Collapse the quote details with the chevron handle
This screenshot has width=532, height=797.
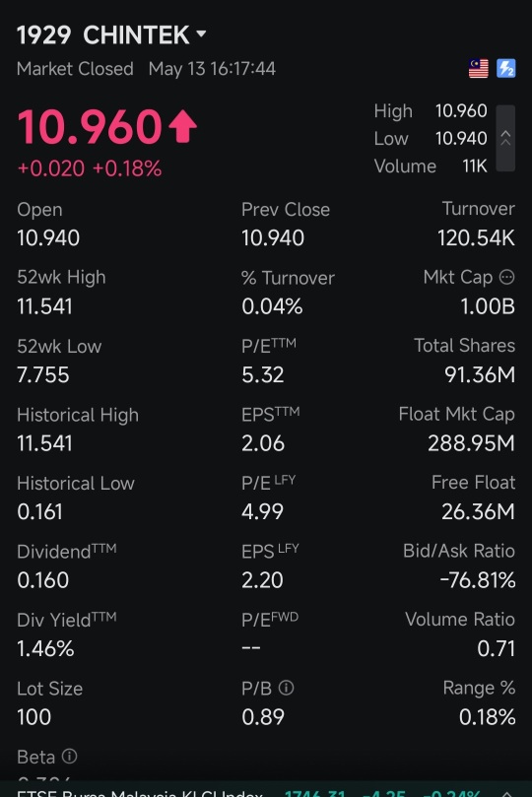pyautogui.click(x=505, y=138)
